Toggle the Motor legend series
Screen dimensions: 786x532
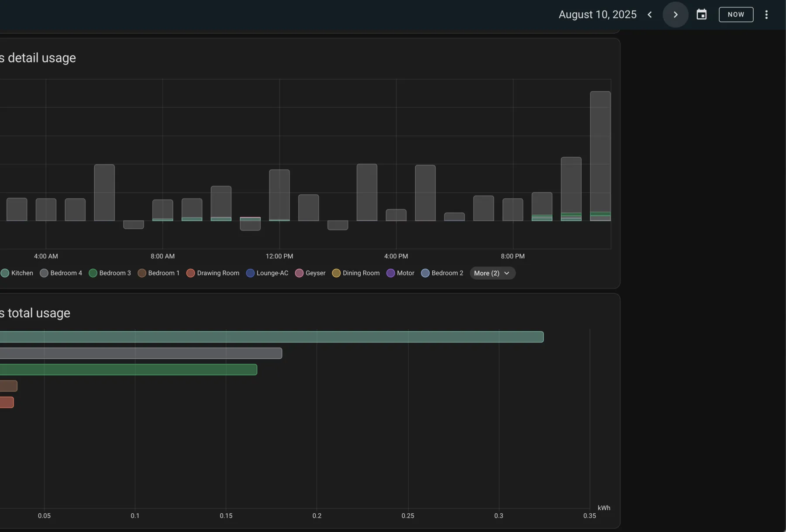400,273
